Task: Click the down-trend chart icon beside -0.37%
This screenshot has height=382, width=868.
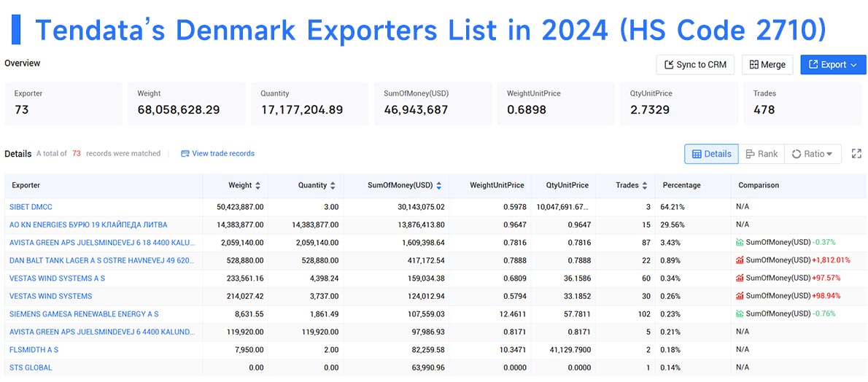Action: point(740,243)
